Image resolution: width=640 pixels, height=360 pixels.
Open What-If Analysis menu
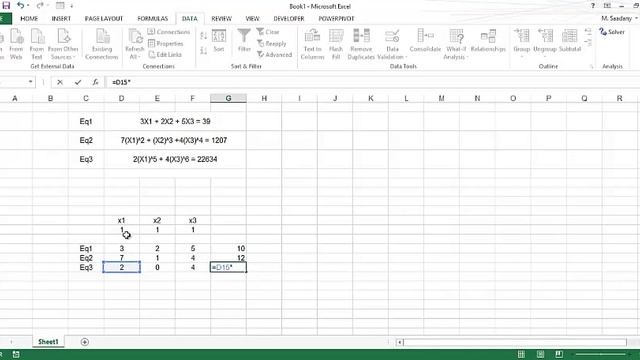(456, 44)
